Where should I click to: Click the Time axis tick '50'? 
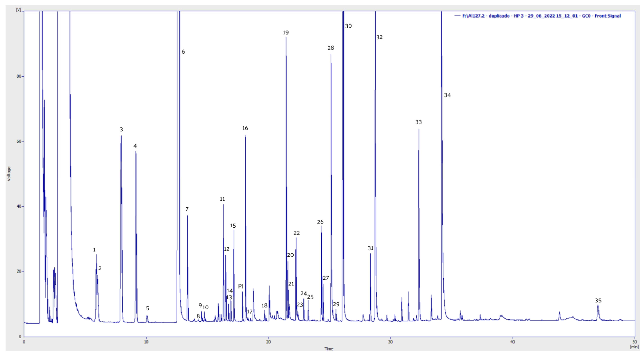coord(635,342)
